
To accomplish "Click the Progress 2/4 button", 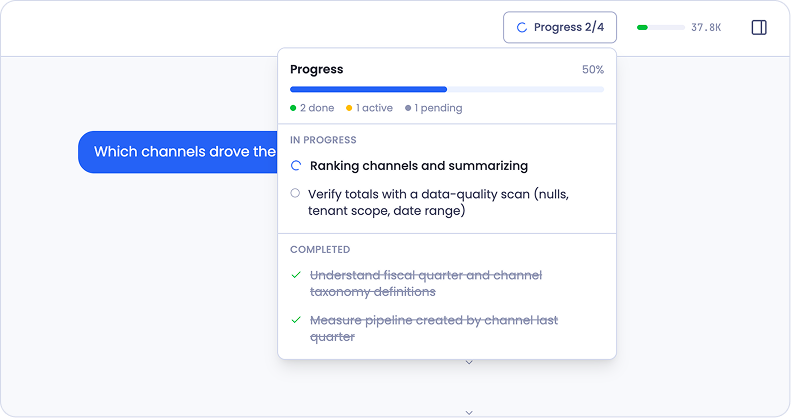I will [559, 27].
